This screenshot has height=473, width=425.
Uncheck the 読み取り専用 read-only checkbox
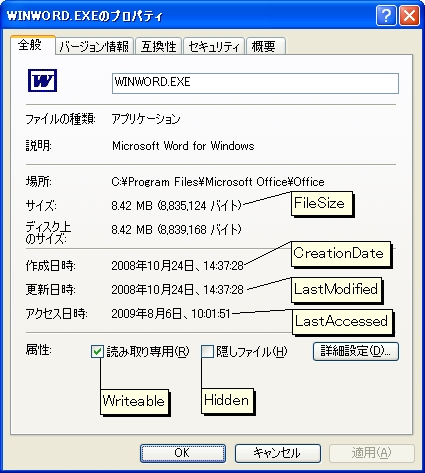97,351
